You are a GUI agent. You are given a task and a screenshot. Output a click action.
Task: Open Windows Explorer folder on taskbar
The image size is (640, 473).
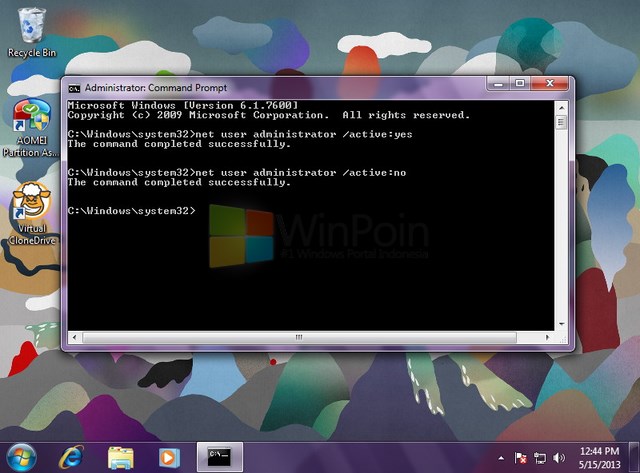120,457
